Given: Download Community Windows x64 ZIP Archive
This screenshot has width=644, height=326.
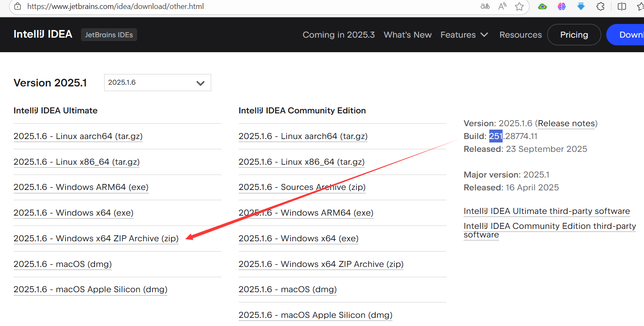Looking at the screenshot, I should (321, 264).
